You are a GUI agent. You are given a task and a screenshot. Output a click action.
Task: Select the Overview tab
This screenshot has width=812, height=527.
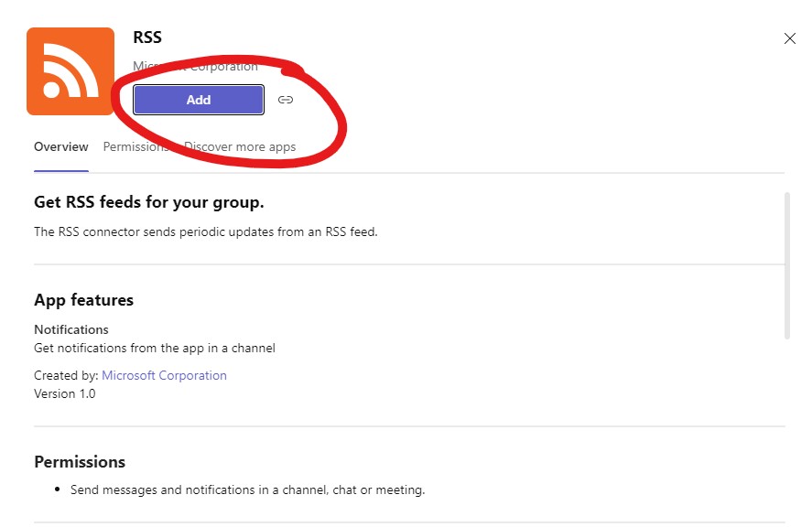pos(60,146)
